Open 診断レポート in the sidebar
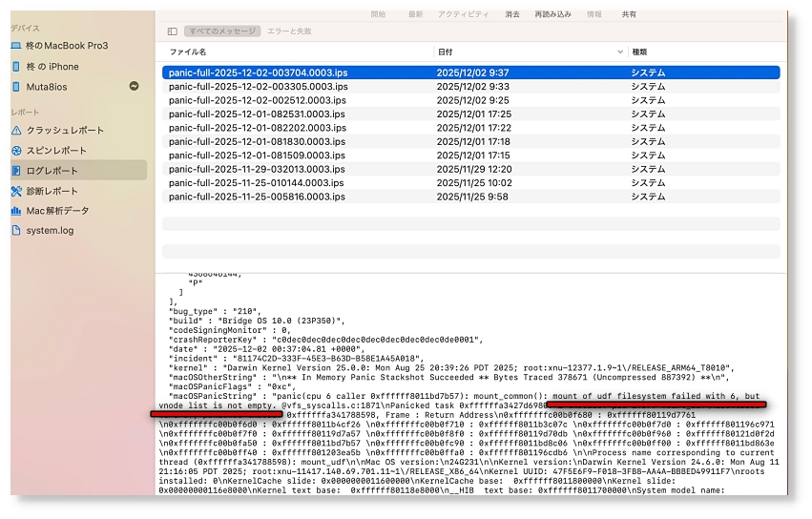812x519 pixels. pyautogui.click(x=52, y=191)
